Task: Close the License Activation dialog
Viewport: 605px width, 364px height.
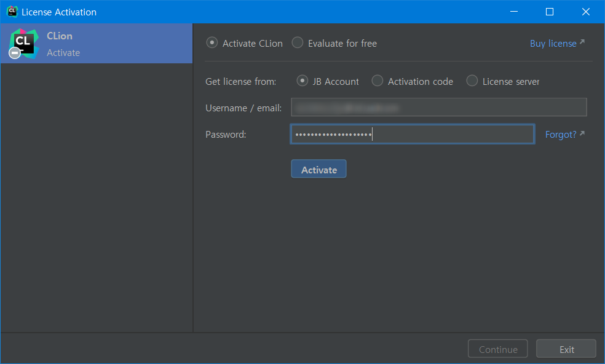Action: point(586,12)
